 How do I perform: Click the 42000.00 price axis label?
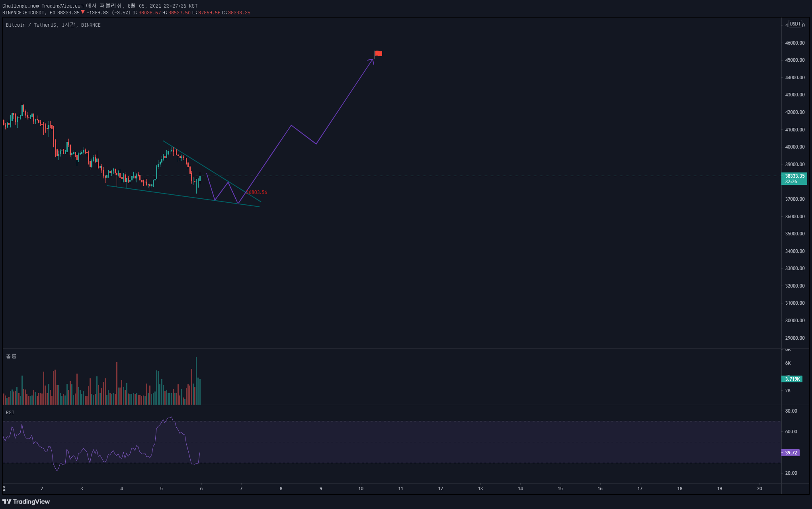click(x=795, y=112)
